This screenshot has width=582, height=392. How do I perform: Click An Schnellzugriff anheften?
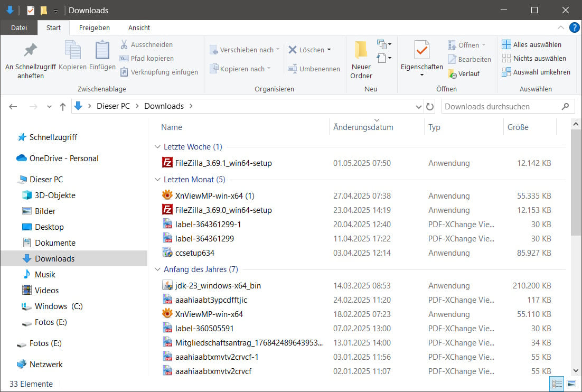pyautogui.click(x=32, y=58)
